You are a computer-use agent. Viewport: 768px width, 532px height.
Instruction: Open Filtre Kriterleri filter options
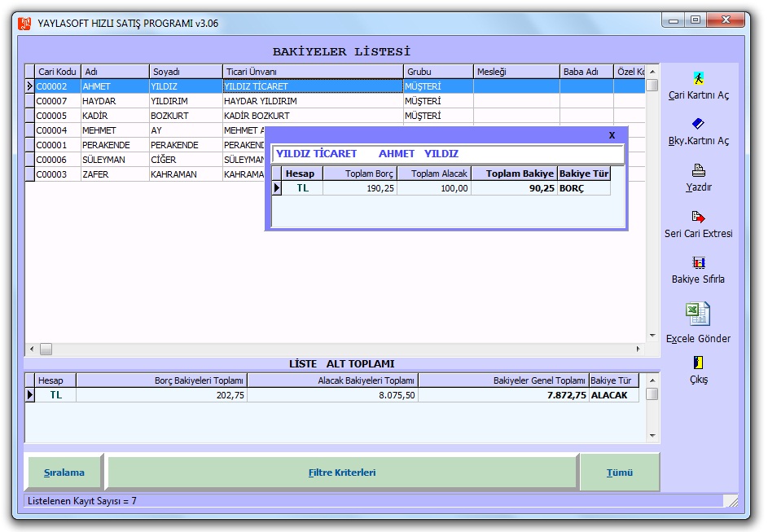(x=342, y=473)
